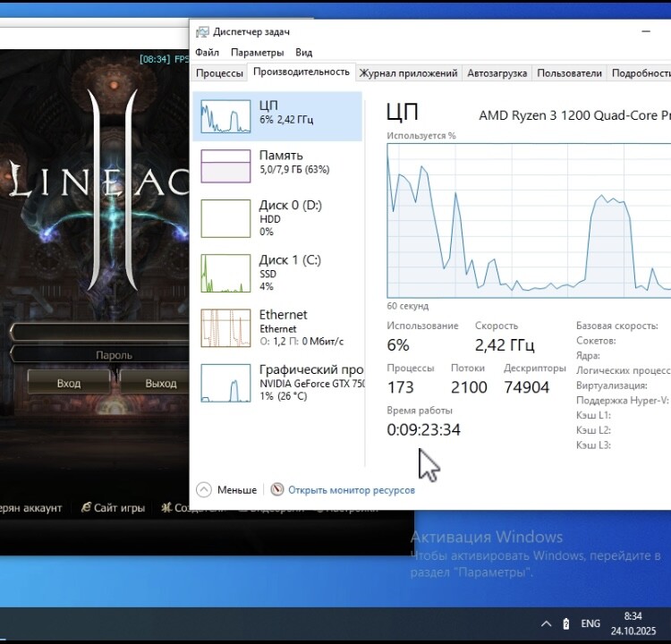The image size is (671, 644).
Task: Select Диск 1 (C:) SSD thumbnail
Action: pyautogui.click(x=225, y=273)
